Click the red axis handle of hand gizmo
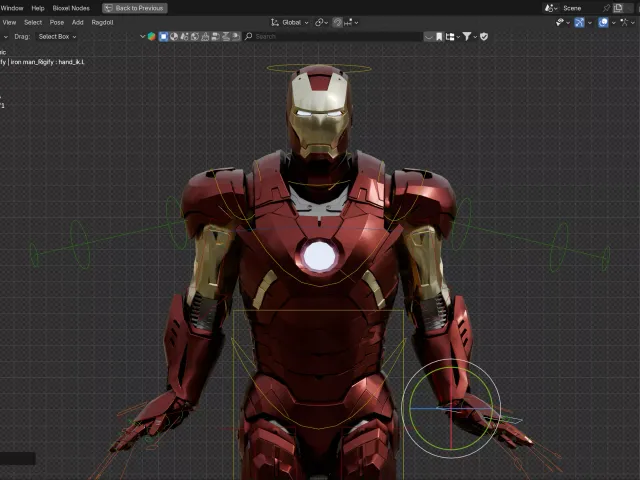640x480 pixels. pyautogui.click(x=451, y=429)
